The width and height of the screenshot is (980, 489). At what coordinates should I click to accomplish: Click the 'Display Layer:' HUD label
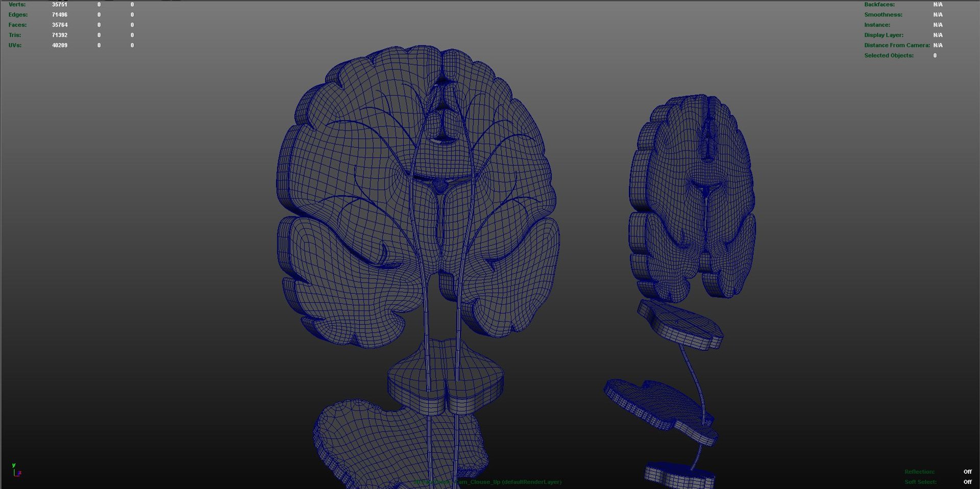pos(884,35)
